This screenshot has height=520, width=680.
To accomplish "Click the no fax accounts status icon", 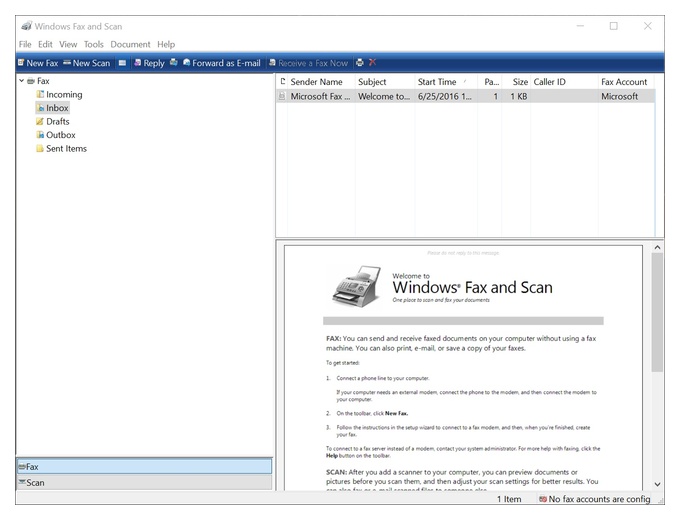I will (543, 499).
